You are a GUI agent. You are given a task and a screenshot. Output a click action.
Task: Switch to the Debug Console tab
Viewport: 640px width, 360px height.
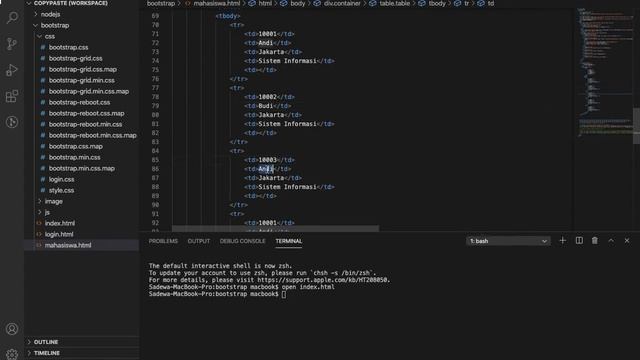(242, 241)
